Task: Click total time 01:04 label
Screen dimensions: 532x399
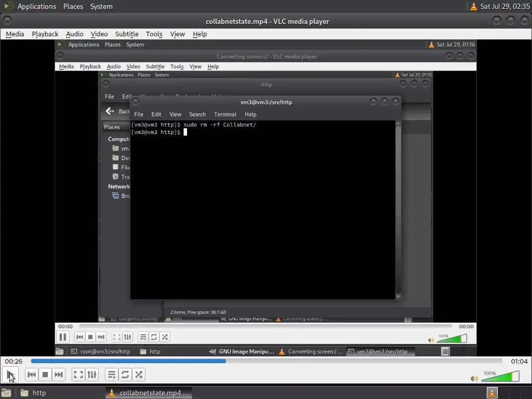Action: pos(519,362)
